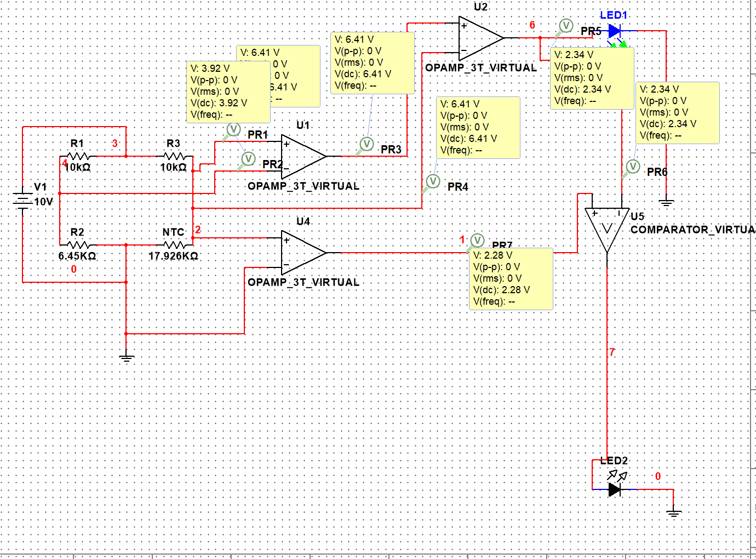Open the PR3 probe measurement readout box
756x559 pixels.
[373, 64]
